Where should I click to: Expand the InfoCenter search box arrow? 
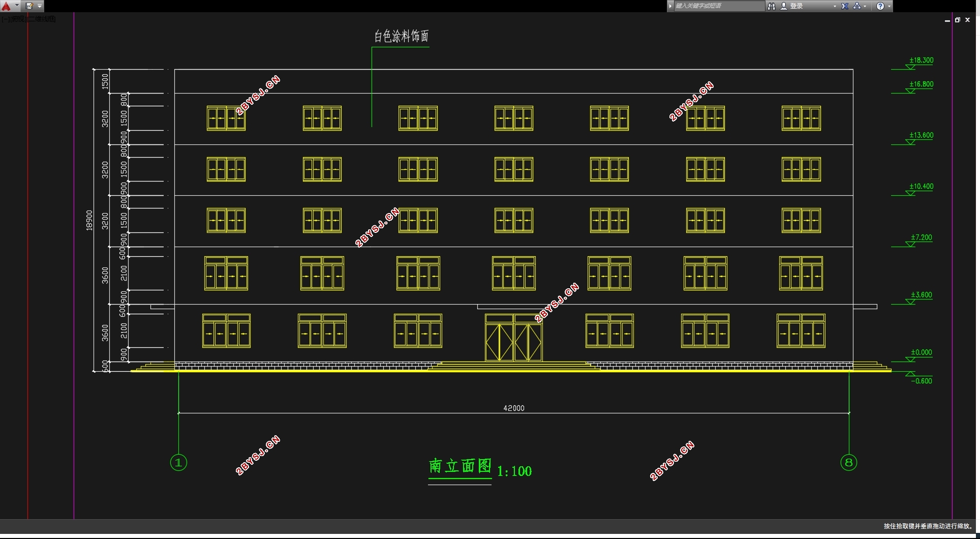pos(670,6)
